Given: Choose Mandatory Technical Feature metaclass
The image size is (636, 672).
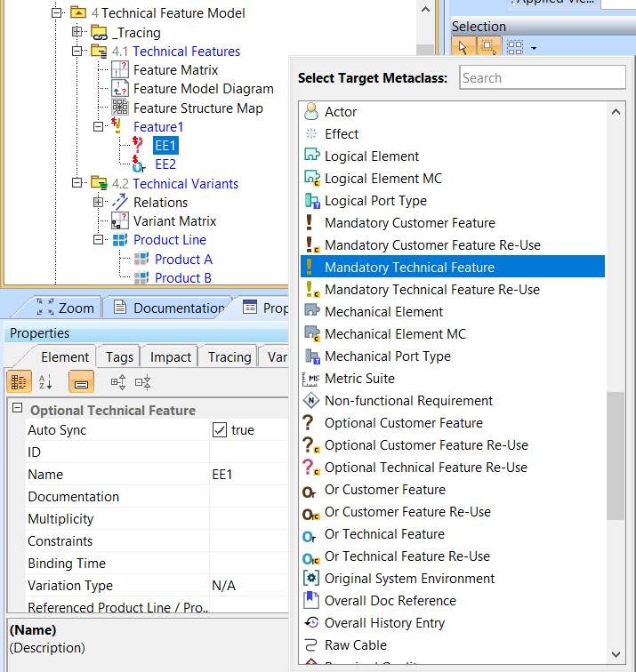Looking at the screenshot, I should click(409, 268).
